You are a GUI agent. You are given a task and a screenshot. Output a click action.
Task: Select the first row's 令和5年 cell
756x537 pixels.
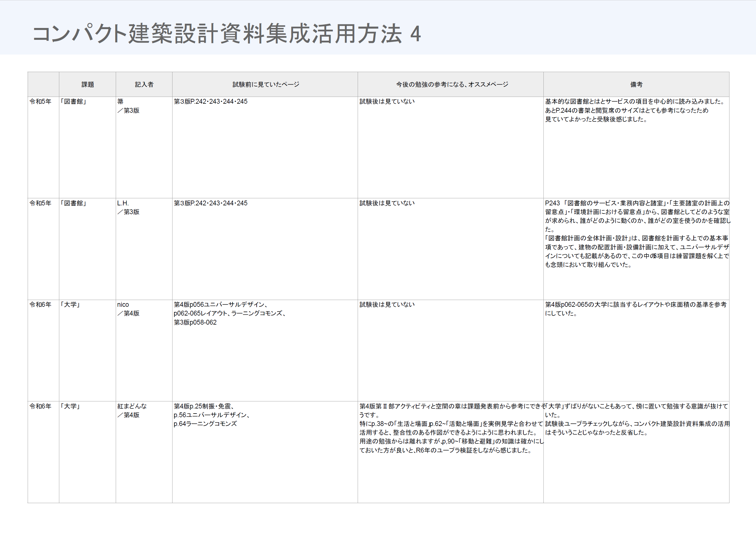point(41,101)
